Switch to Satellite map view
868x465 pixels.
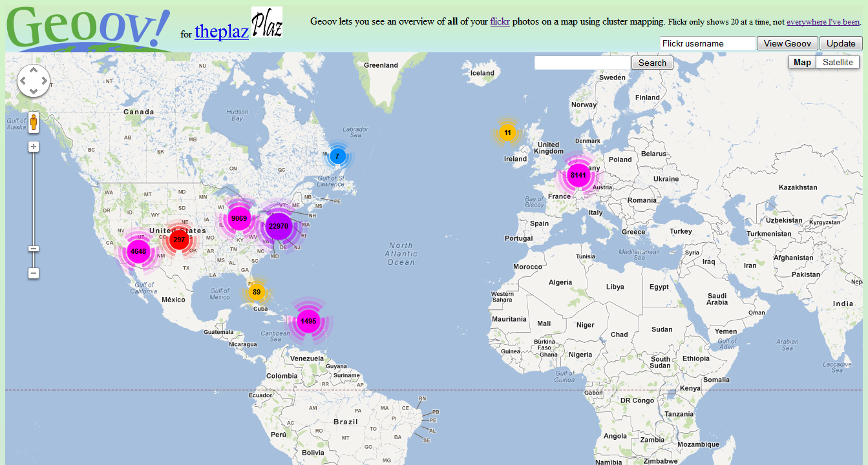[x=838, y=62]
